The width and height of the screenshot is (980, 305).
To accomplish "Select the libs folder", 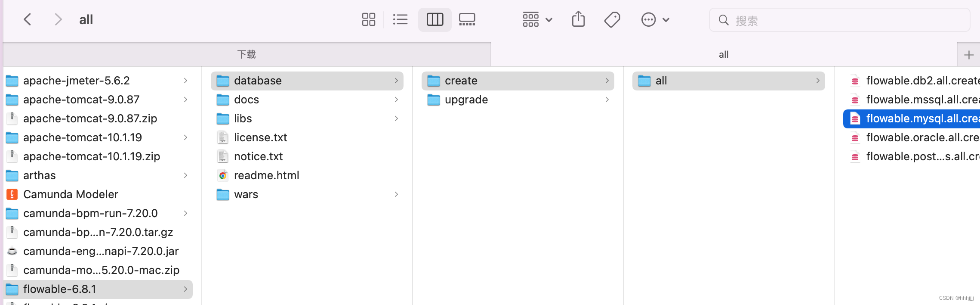I will point(307,118).
